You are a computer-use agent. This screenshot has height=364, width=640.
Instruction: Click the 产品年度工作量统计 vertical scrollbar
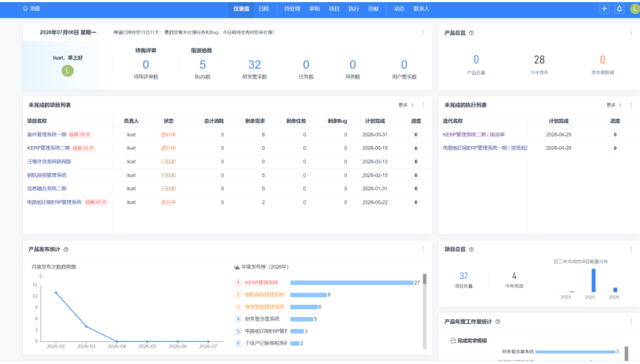tap(626, 353)
